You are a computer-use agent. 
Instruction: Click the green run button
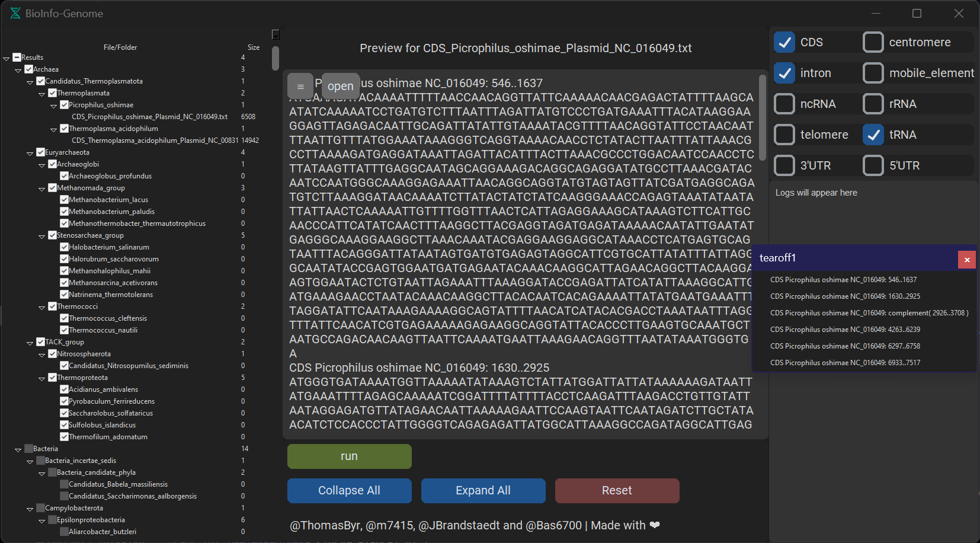click(x=350, y=456)
